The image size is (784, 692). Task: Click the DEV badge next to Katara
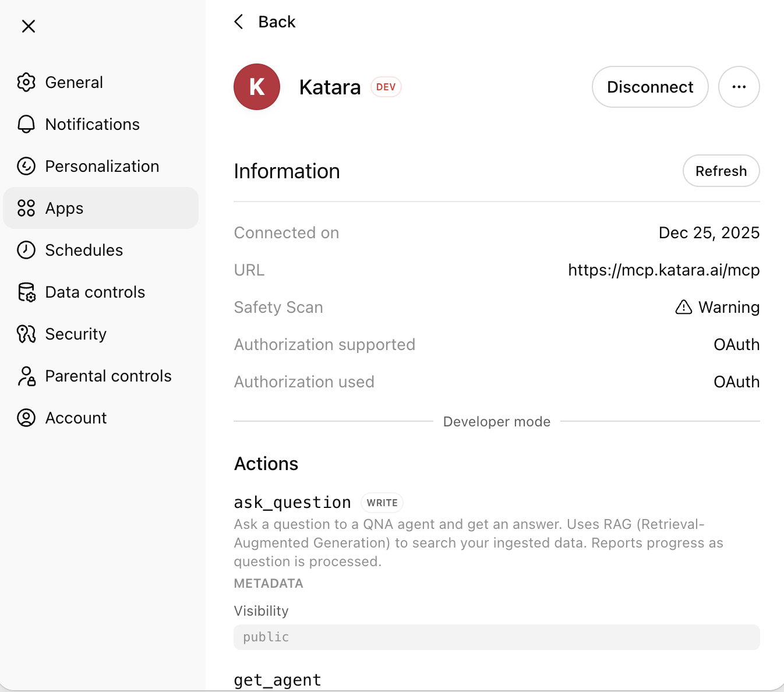click(x=386, y=87)
